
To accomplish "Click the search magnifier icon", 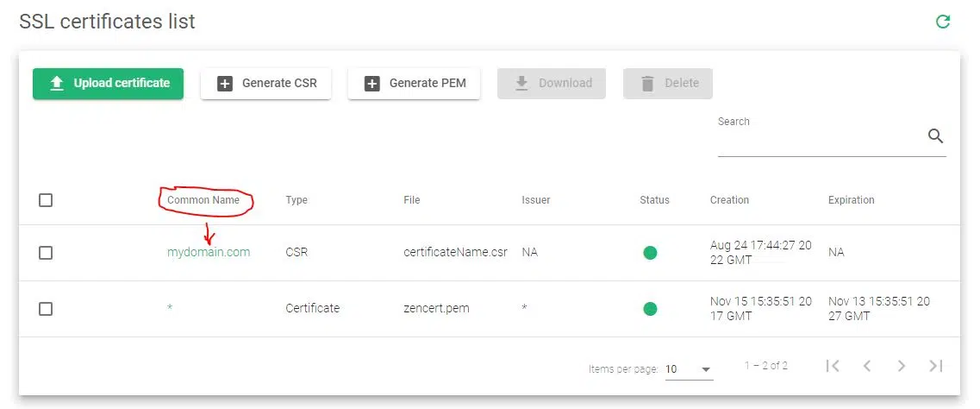I will click(935, 136).
